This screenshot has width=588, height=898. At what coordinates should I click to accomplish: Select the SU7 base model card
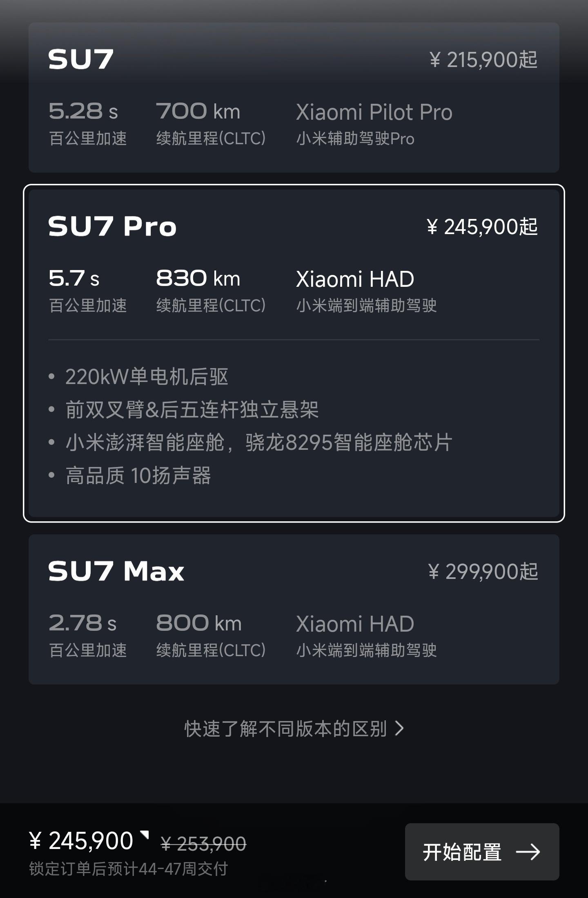tap(294, 97)
